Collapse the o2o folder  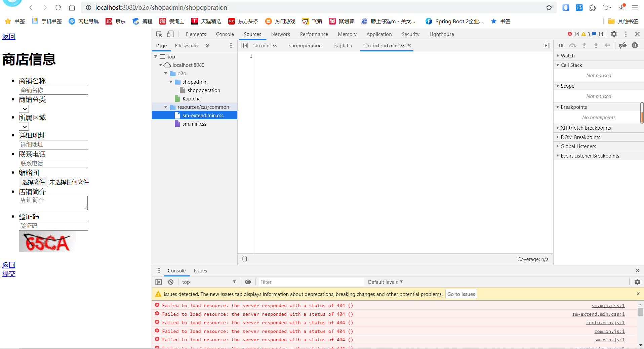pyautogui.click(x=166, y=73)
